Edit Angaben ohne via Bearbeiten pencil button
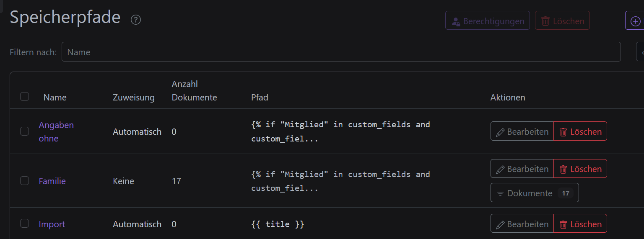The height and width of the screenshot is (239, 644). tap(522, 131)
